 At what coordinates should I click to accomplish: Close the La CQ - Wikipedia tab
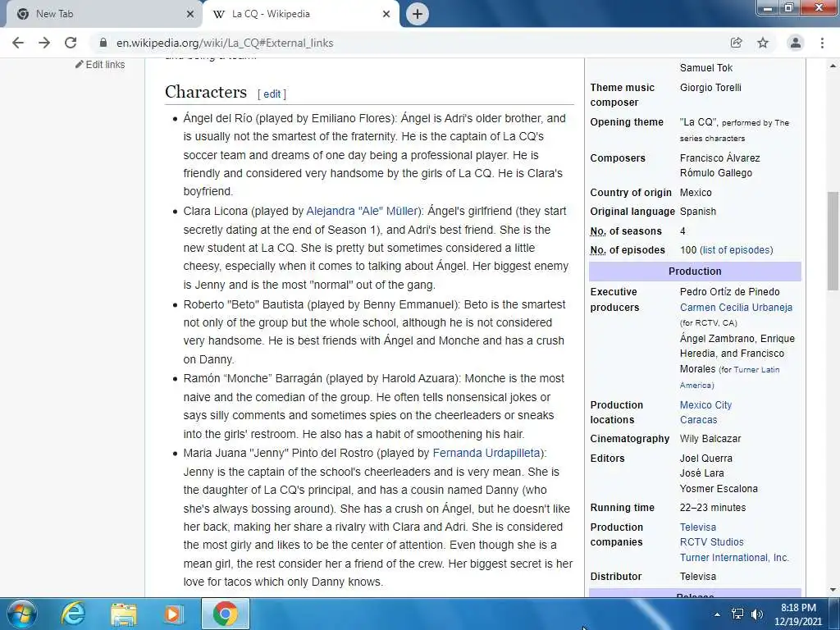pos(386,14)
